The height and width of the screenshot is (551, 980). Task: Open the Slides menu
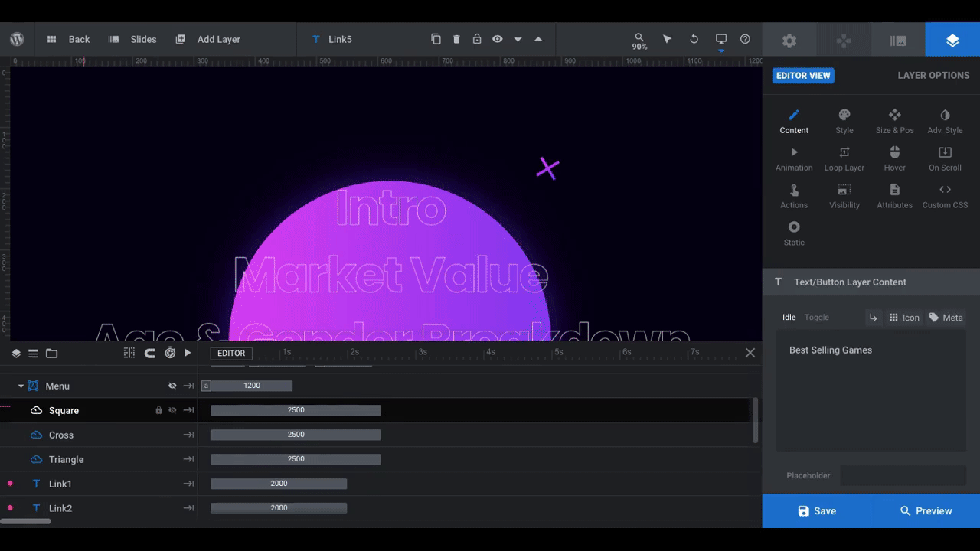point(132,39)
